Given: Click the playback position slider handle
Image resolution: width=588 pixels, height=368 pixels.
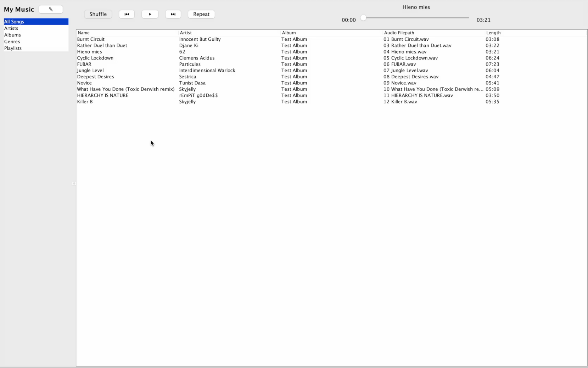Looking at the screenshot, I should 363,18.
